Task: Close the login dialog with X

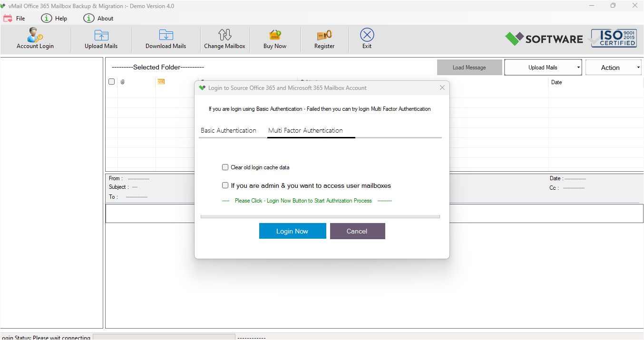Action: [442, 87]
